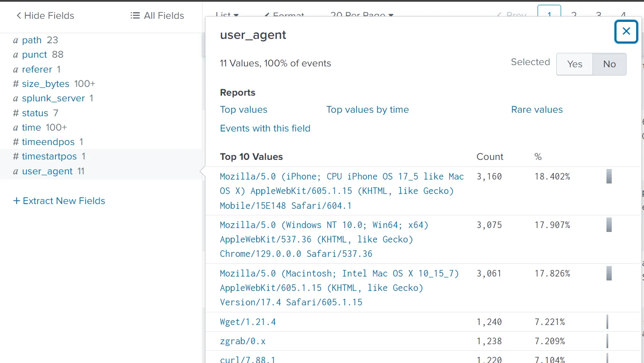Close the user_agent field popup
644x363 pixels.
pyautogui.click(x=626, y=31)
